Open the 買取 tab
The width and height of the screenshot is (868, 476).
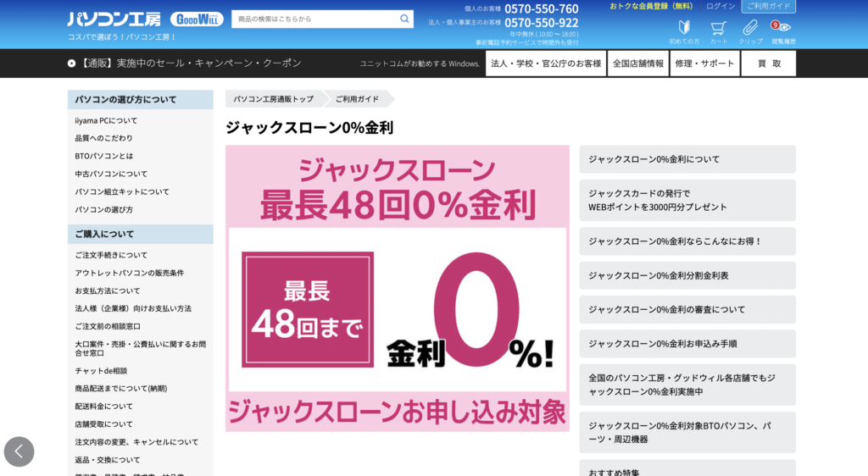click(769, 64)
